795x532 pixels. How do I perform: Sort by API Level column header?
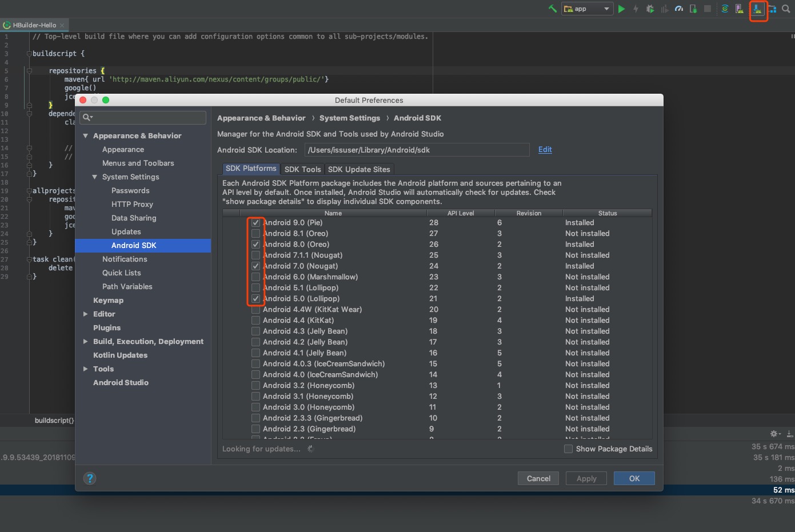click(461, 213)
